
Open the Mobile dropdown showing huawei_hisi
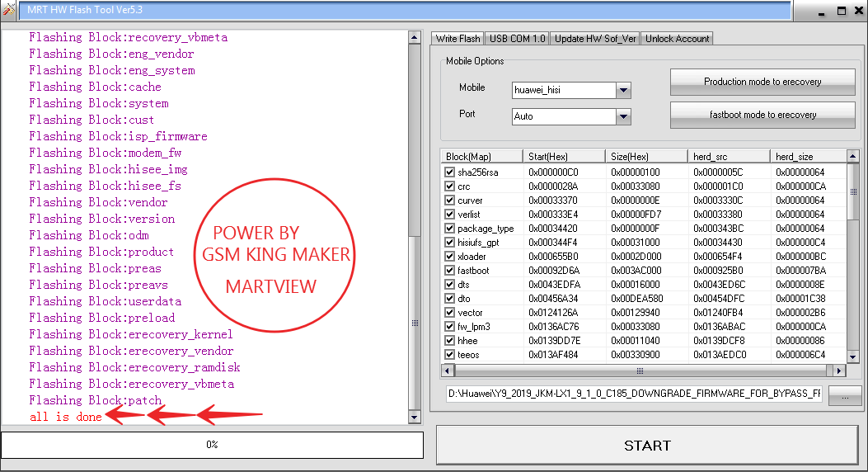pos(623,90)
